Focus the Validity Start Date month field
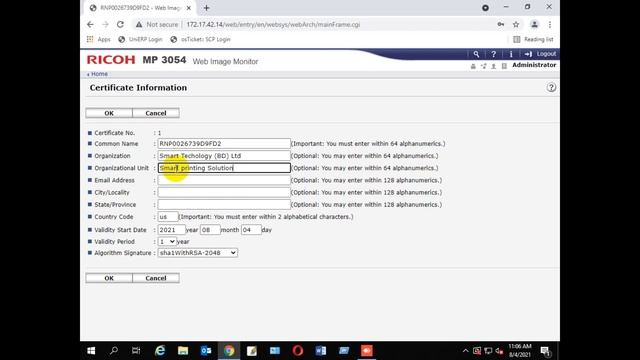The image size is (640, 360). pos(210,230)
